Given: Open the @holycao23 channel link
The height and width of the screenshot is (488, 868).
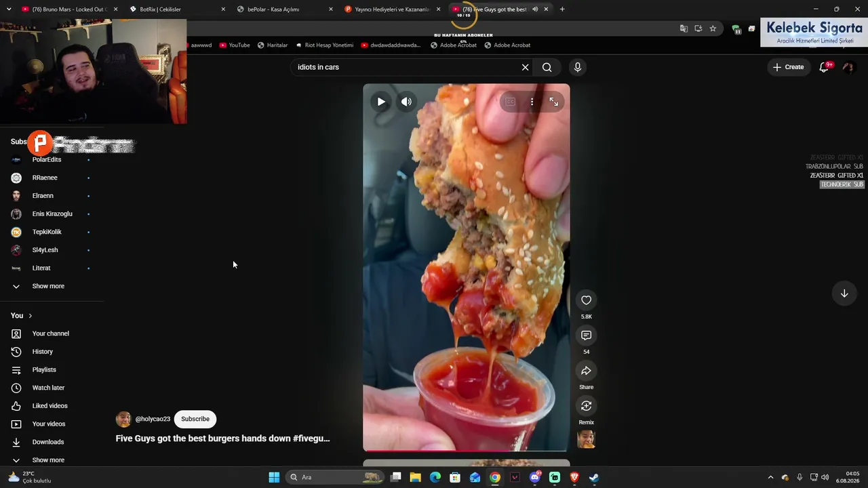Looking at the screenshot, I should 153,419.
